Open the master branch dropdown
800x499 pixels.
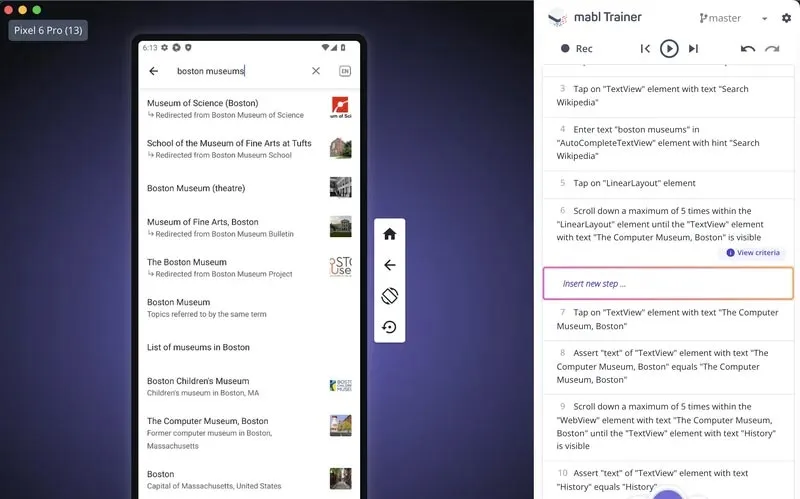(734, 18)
